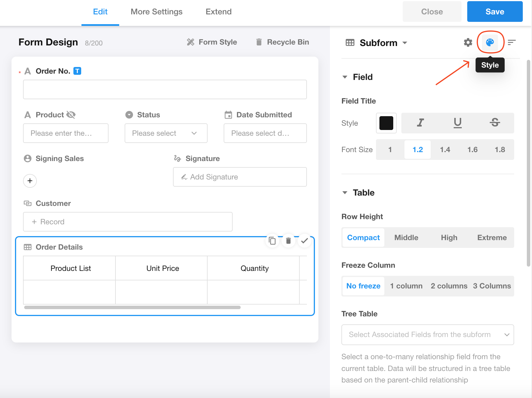Confirm Order Details with checkmark icon

click(x=304, y=240)
